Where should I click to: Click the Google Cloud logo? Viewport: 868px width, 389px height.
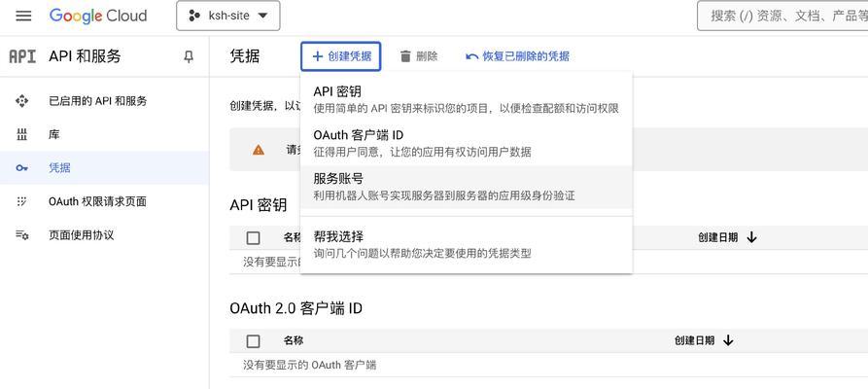[98, 16]
